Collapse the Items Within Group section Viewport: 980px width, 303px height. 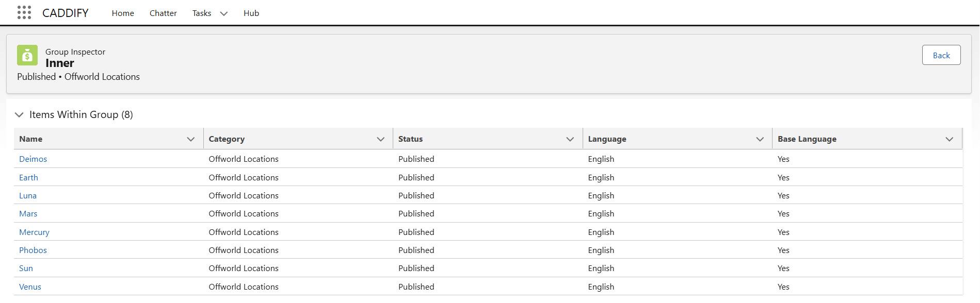19,114
